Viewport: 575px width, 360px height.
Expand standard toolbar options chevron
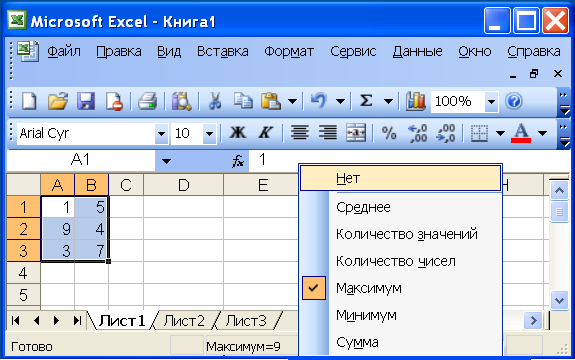[x=564, y=103]
